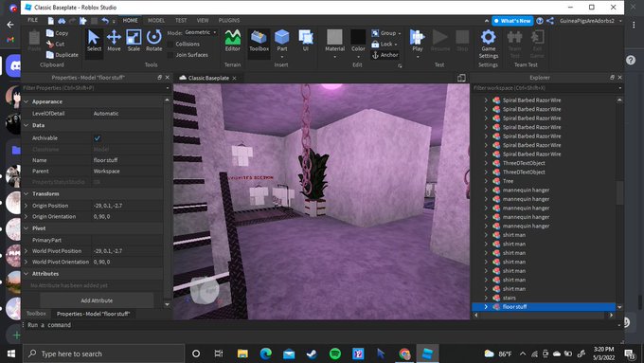Screen dimensions: 644x363
Task: Anchor the selected model
Action: click(x=385, y=55)
